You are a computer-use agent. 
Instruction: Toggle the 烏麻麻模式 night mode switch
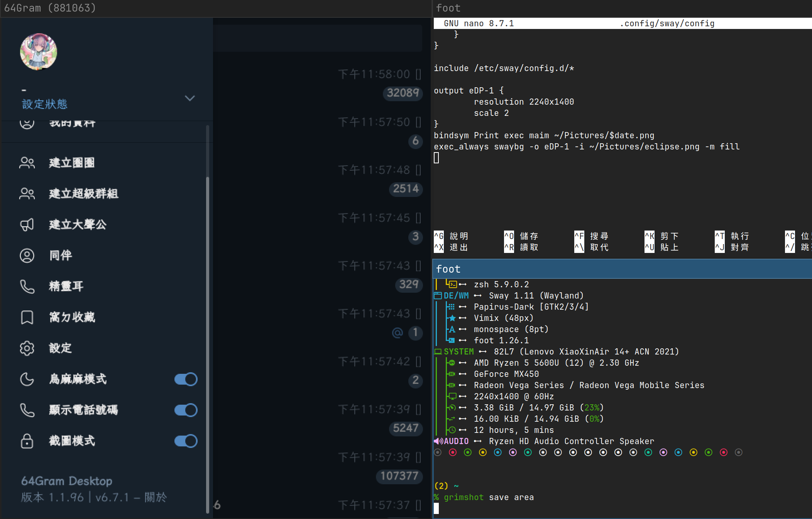186,379
